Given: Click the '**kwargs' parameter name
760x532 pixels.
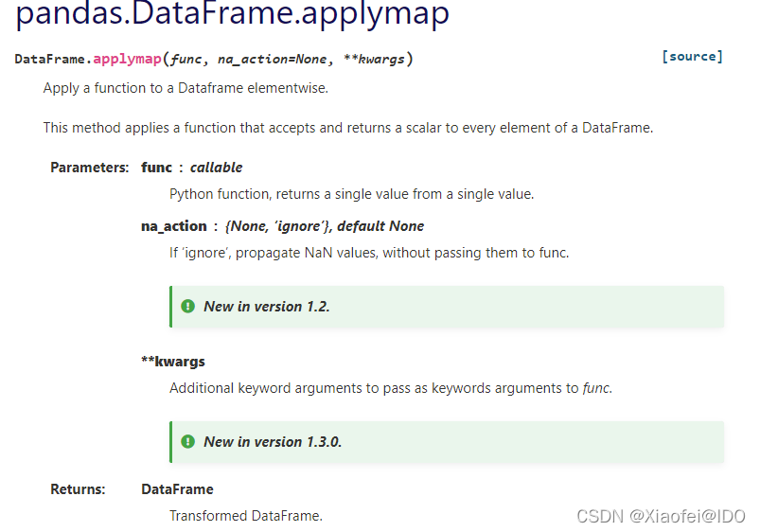Looking at the screenshot, I should tap(173, 362).
